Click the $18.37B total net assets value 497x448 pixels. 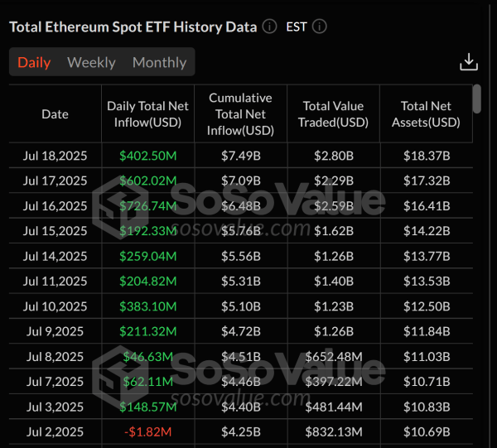(x=426, y=156)
